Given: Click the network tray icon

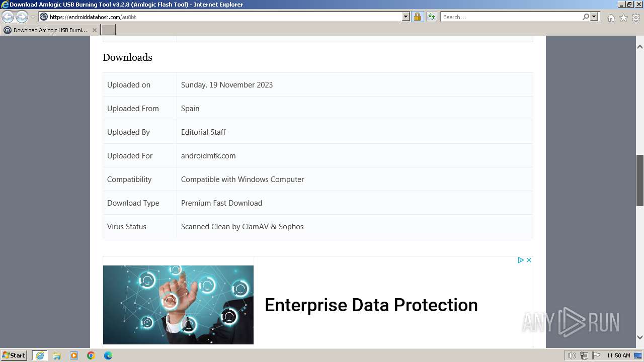Looking at the screenshot, I should (x=584, y=355).
